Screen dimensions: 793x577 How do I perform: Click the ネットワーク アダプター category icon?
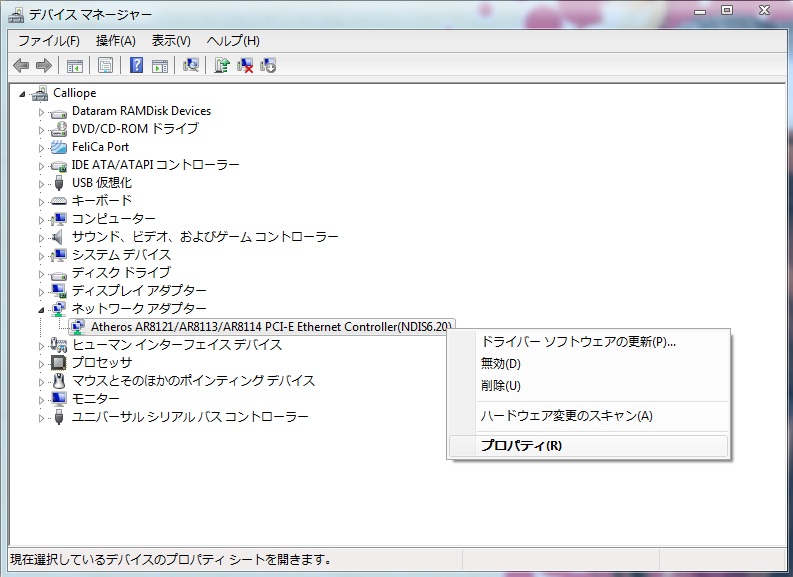pyautogui.click(x=59, y=309)
